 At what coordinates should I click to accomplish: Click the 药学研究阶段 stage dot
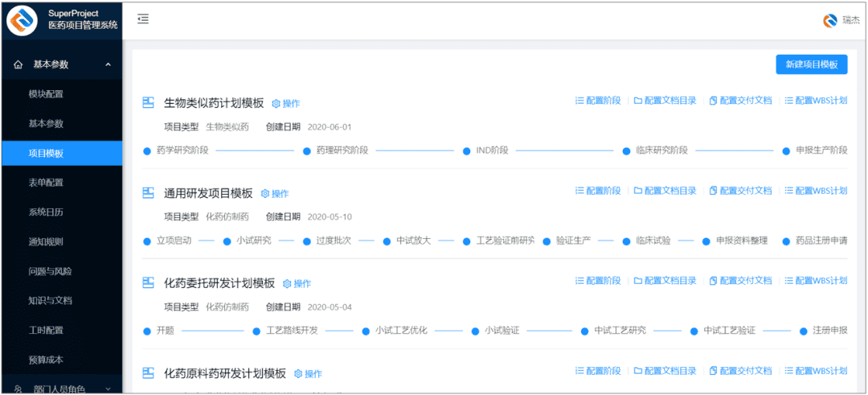click(147, 151)
